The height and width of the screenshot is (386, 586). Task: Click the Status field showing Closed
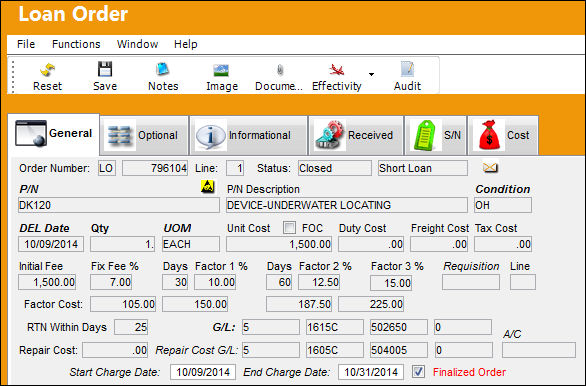click(335, 168)
